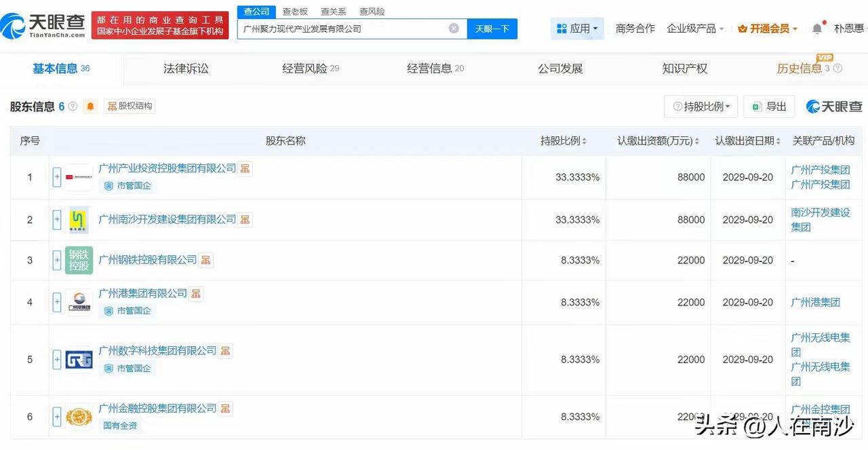This screenshot has height=450, width=868.
Task: Click the 天眼一下 search button
Action: (x=492, y=29)
